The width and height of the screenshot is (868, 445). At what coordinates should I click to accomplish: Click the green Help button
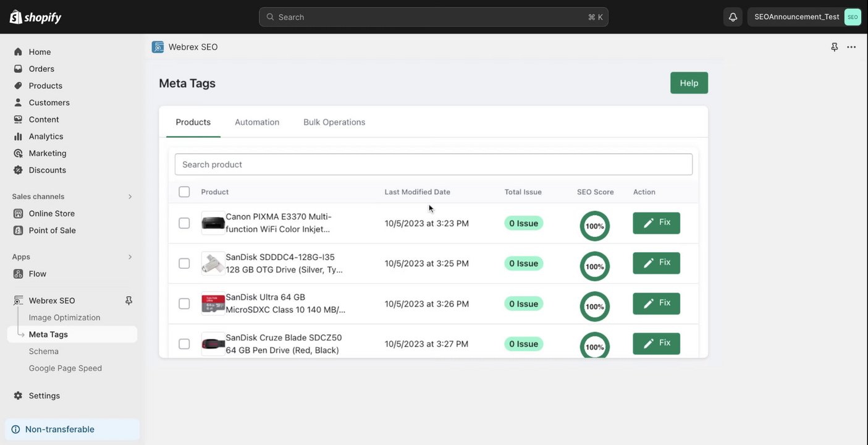coord(689,83)
